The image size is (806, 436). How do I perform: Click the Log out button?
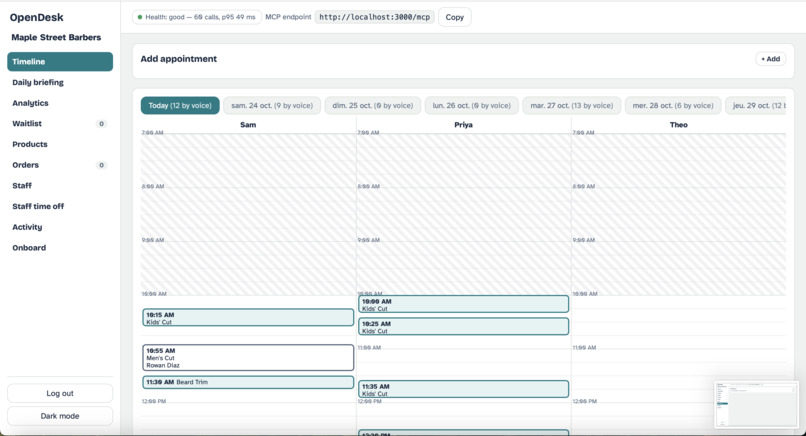click(60, 393)
